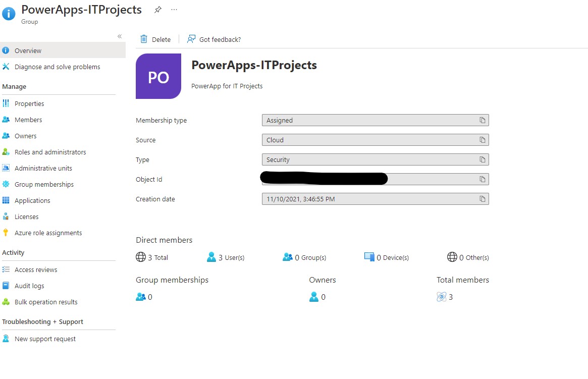
Task: Copy the Creation date to clipboard
Action: (482, 199)
